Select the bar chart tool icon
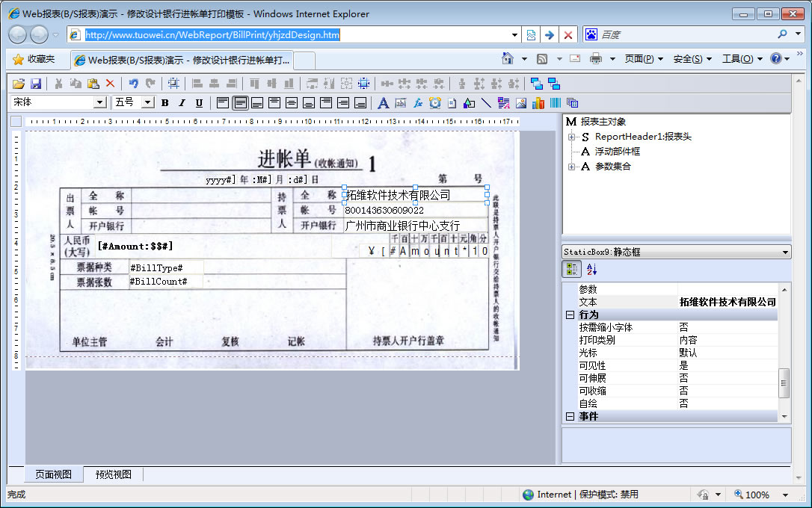The width and height of the screenshot is (812, 508). pos(538,102)
